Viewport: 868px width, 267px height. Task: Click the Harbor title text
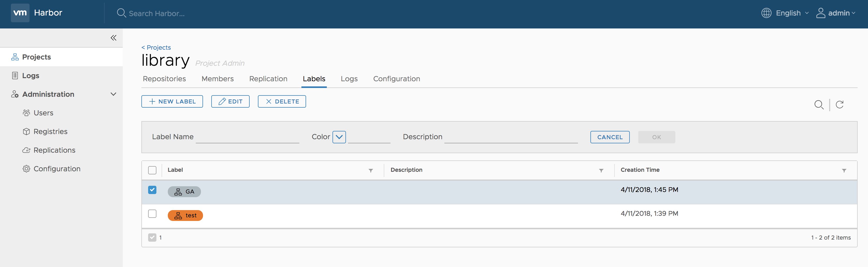tap(48, 13)
